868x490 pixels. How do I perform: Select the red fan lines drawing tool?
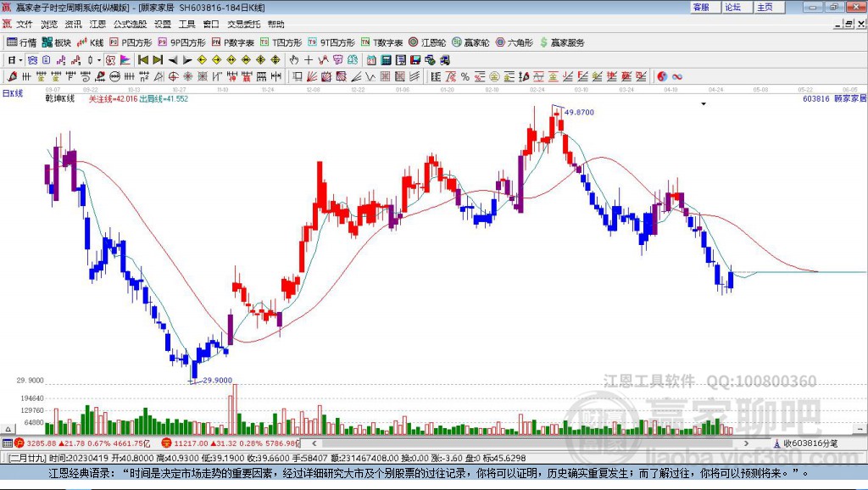pyautogui.click(x=312, y=76)
